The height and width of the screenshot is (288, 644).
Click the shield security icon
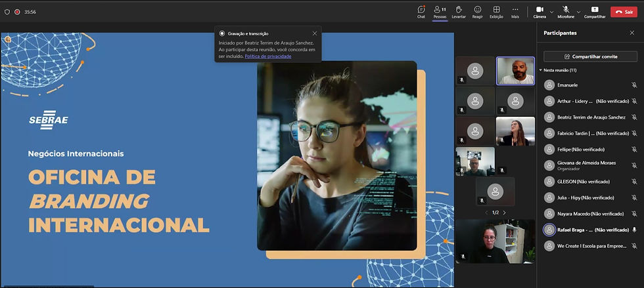click(7, 12)
